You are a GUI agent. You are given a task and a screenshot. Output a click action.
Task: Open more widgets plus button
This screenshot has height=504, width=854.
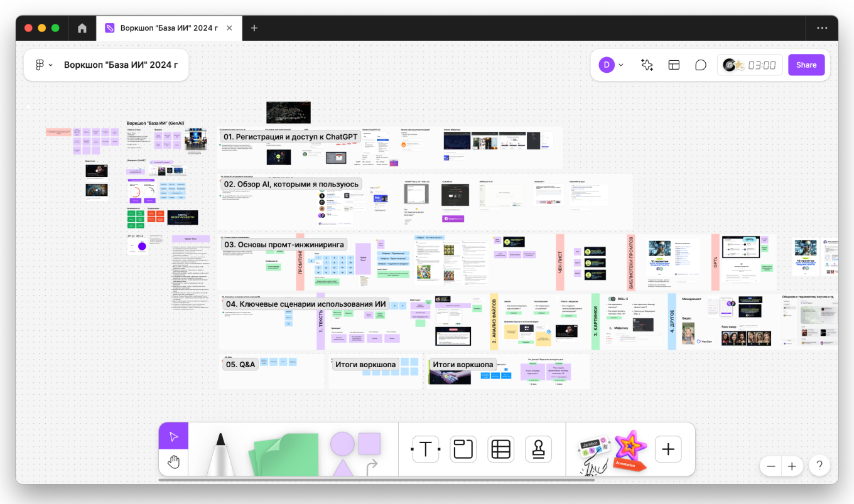point(668,449)
